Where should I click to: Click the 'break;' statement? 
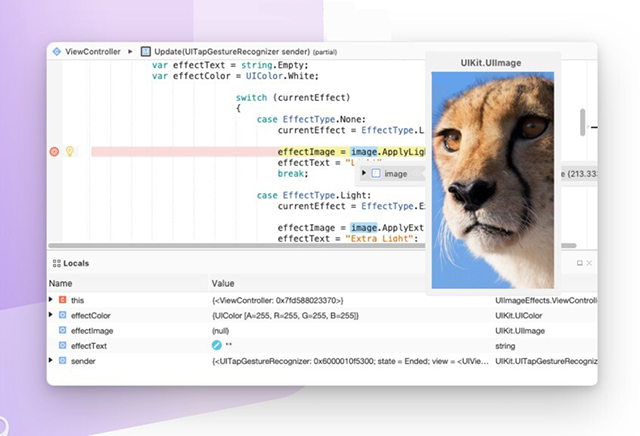tap(293, 174)
